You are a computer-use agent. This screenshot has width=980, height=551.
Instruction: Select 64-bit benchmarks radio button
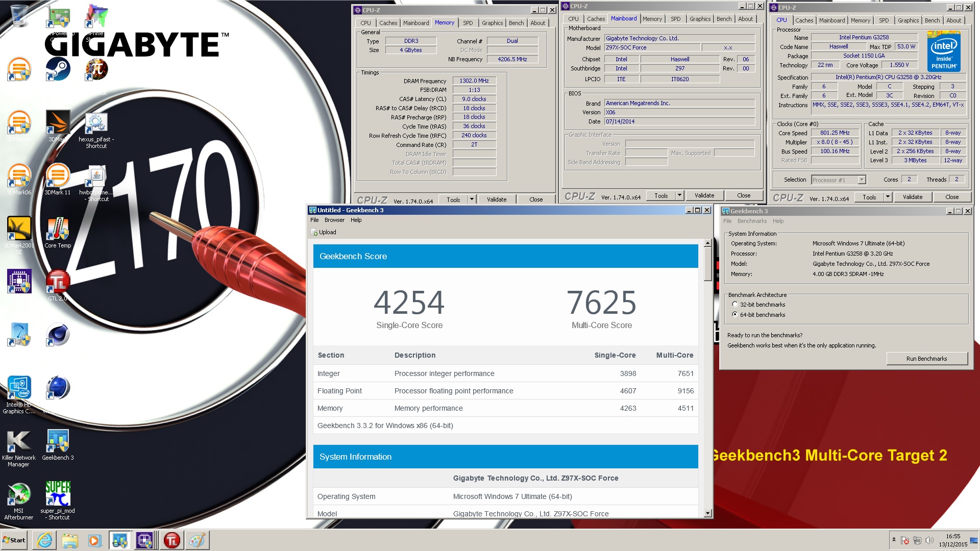coord(735,315)
